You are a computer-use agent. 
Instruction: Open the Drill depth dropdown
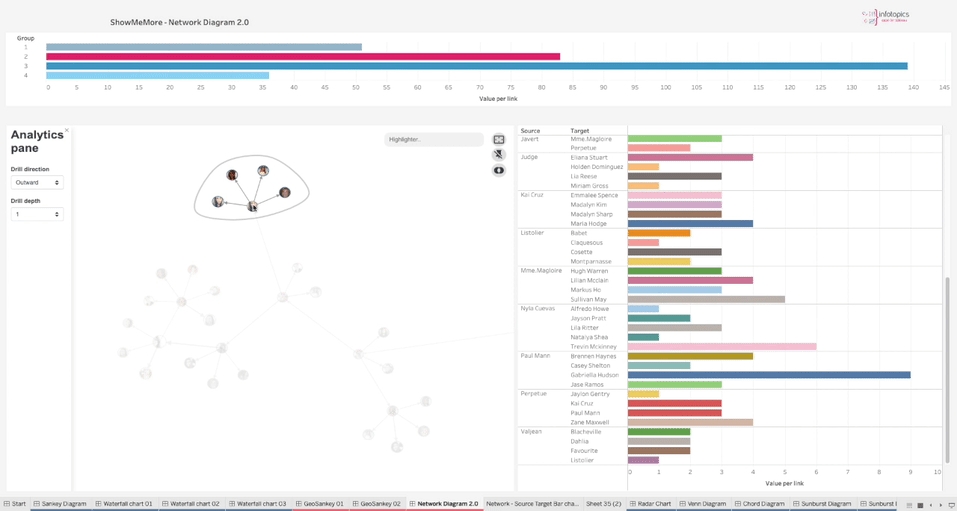[37, 214]
